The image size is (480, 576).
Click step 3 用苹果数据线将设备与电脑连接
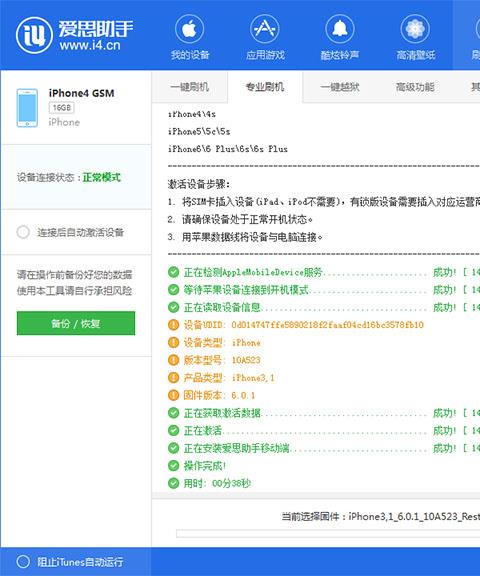point(245,237)
